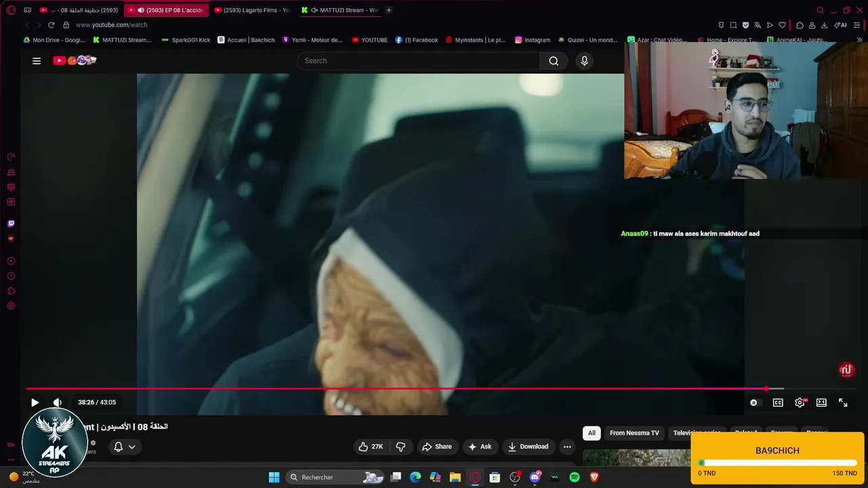
Task: Open the Windows Start menu
Action: (x=274, y=477)
